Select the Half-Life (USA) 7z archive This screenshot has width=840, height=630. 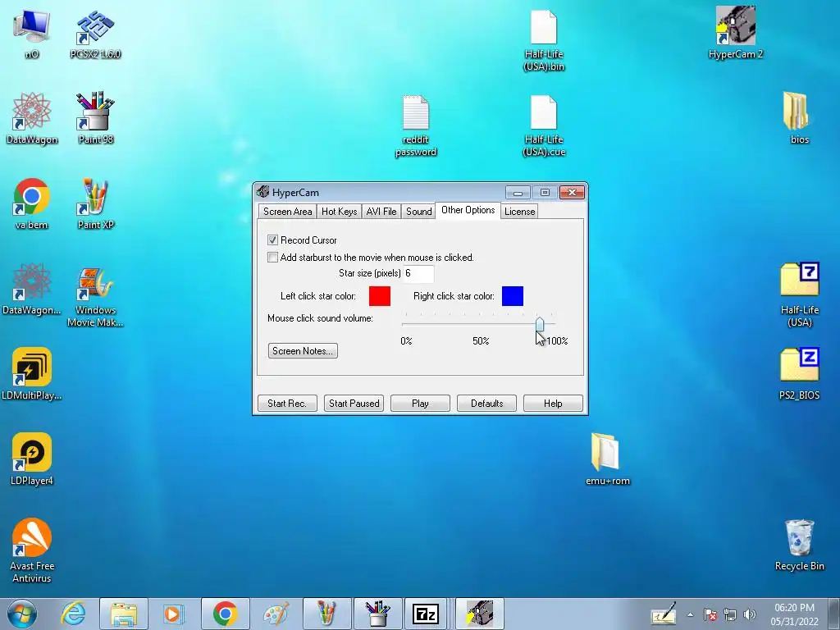click(799, 294)
